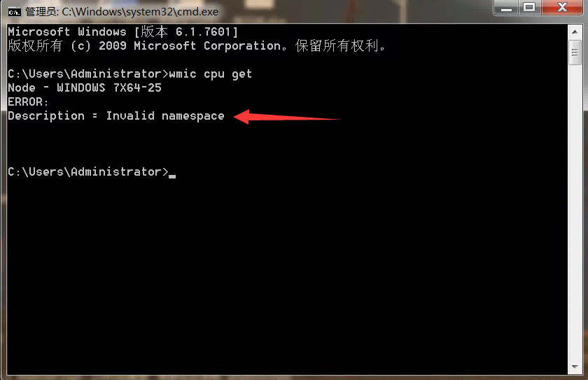Click the word 'Description' in output
588x380 pixels.
coord(46,115)
